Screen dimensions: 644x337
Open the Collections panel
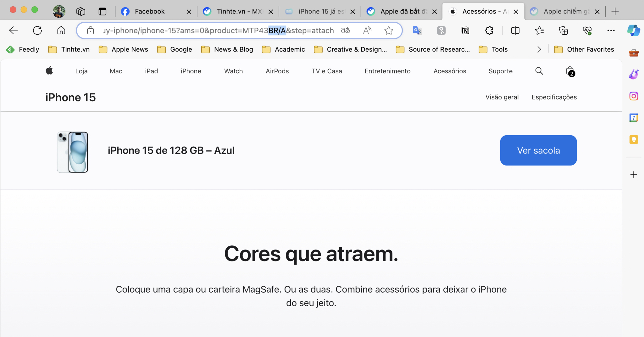pos(563,31)
